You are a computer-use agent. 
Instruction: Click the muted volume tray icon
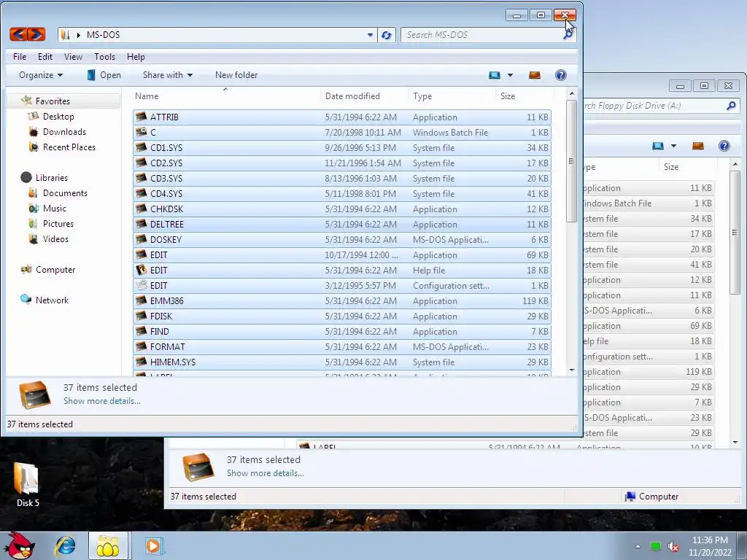(x=673, y=547)
